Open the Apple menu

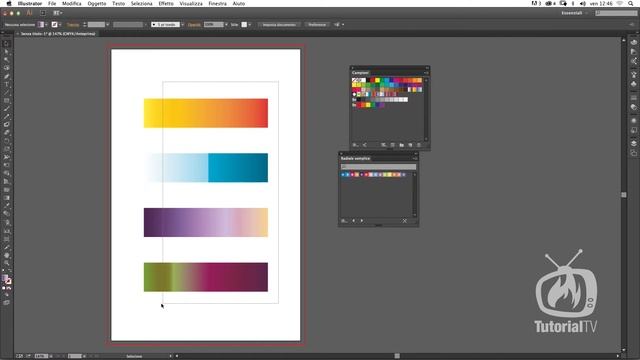[9, 3]
